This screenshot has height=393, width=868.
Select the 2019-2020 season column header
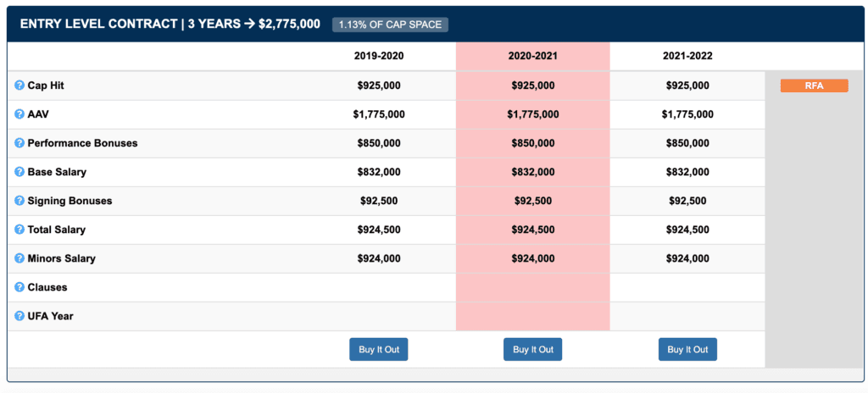pyautogui.click(x=379, y=56)
